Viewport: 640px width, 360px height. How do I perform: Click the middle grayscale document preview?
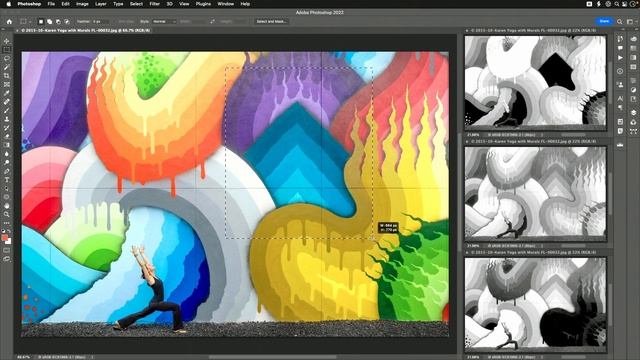[535, 193]
